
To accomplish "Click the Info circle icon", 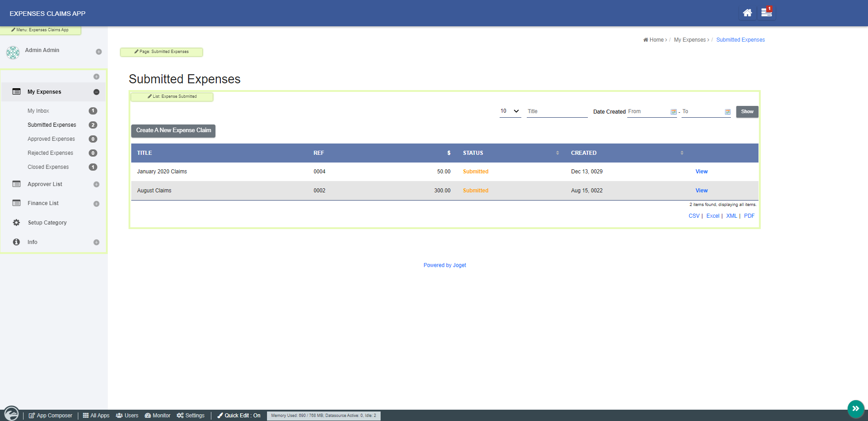I will tap(16, 242).
